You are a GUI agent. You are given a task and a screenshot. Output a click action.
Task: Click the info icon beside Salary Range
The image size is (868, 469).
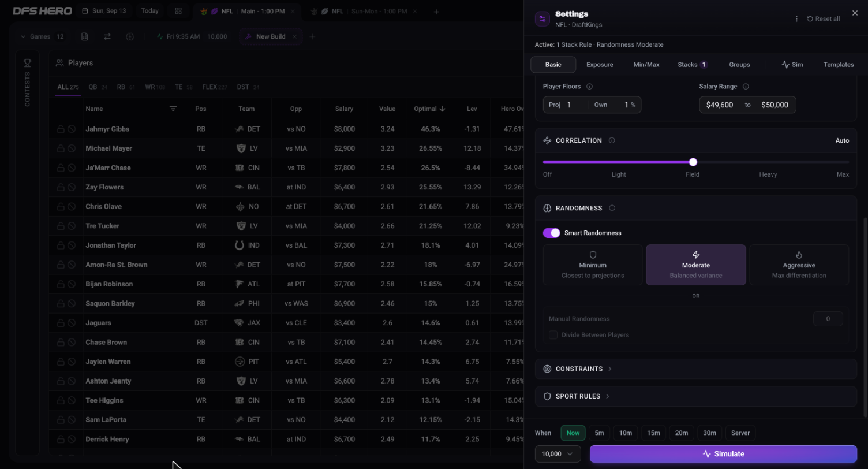[x=746, y=87]
